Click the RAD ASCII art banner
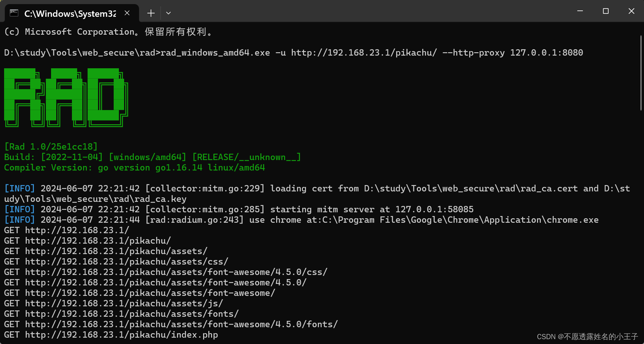 (65, 97)
